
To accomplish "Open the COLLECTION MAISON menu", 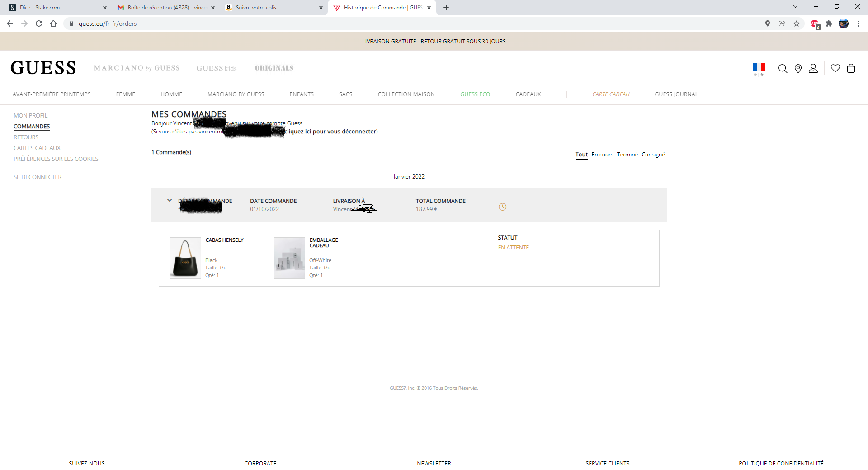I will [406, 94].
